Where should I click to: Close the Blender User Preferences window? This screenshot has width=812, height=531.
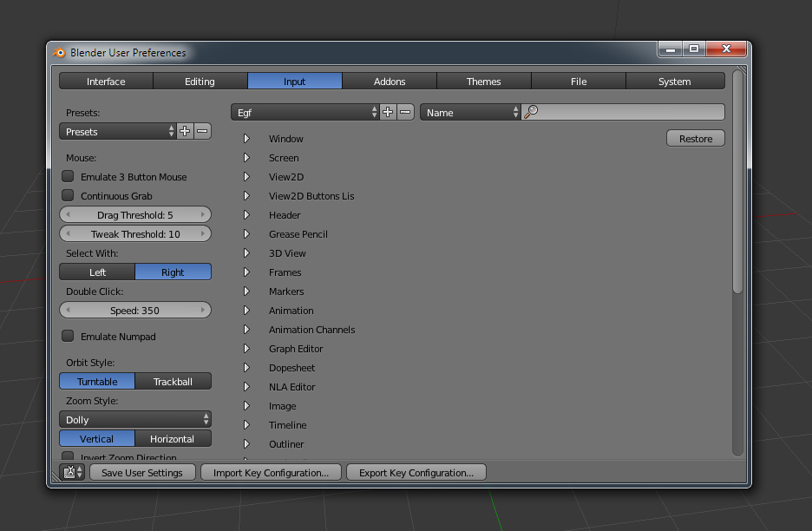tap(726, 49)
